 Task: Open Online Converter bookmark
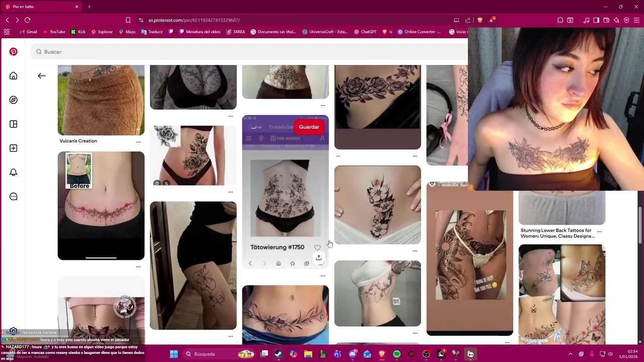(419, 32)
